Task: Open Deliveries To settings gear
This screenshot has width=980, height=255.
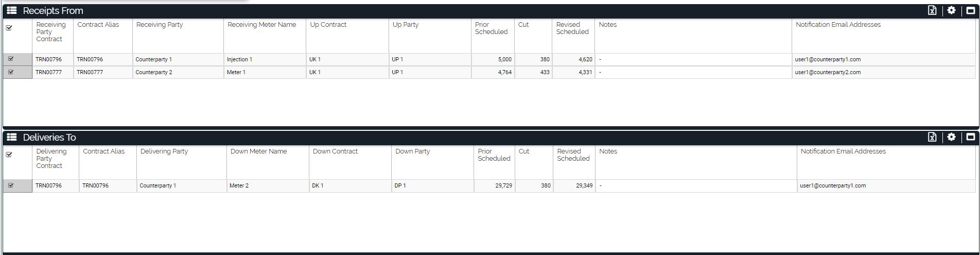Action: [x=951, y=137]
